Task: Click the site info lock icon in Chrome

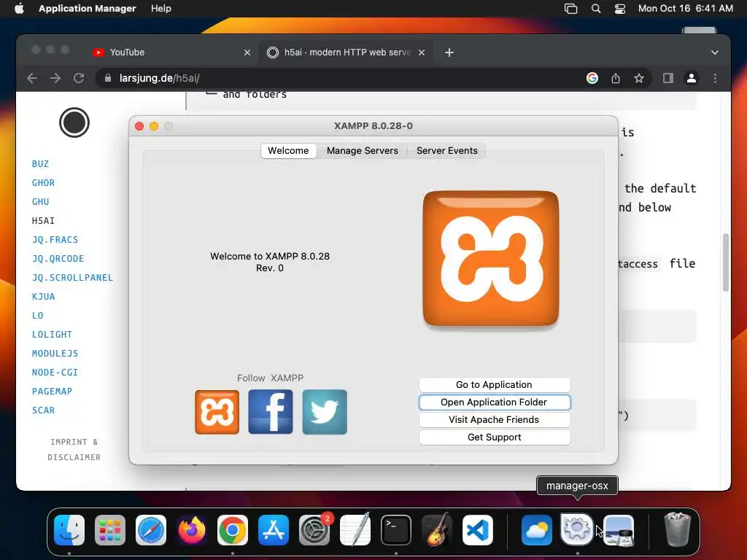Action: coord(108,78)
